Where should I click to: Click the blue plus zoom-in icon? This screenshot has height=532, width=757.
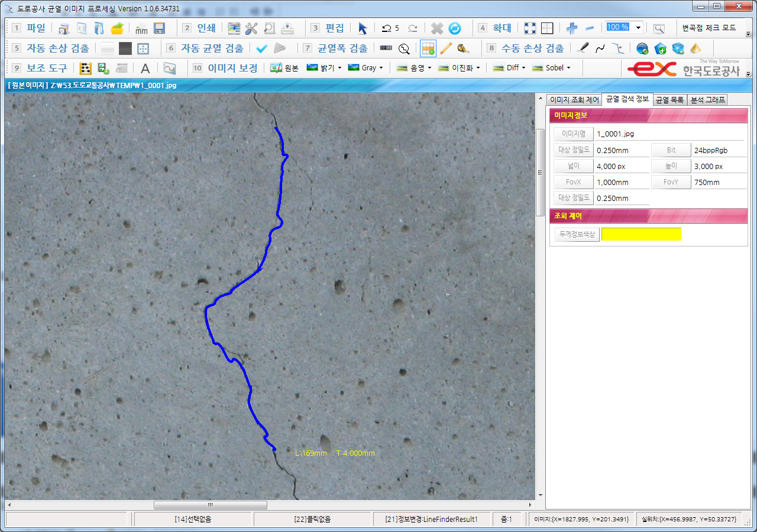coord(572,28)
